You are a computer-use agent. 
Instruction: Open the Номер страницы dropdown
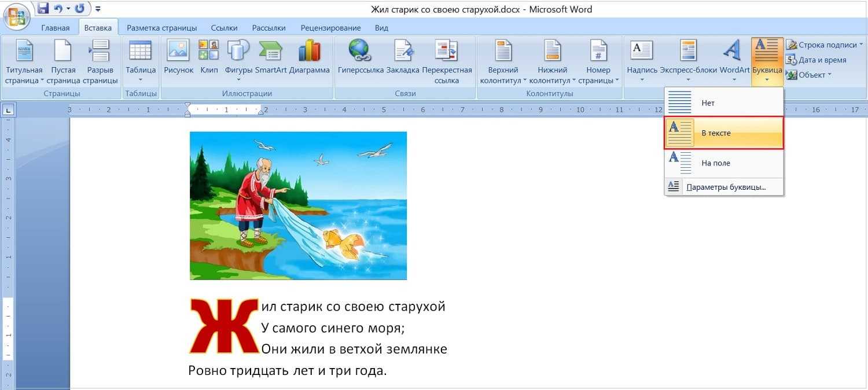(x=598, y=61)
